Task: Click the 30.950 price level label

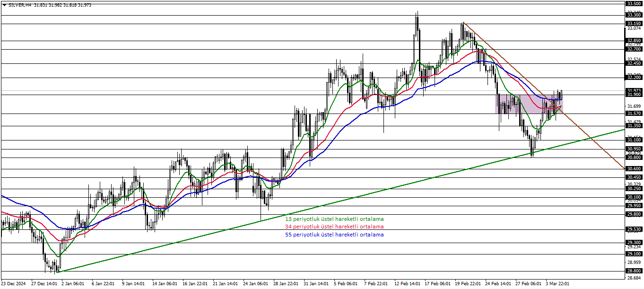Action: coord(634,149)
